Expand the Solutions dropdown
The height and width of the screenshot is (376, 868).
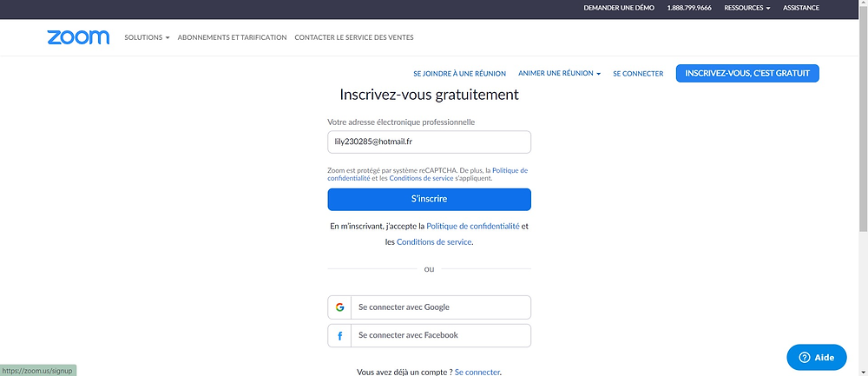[x=147, y=37]
